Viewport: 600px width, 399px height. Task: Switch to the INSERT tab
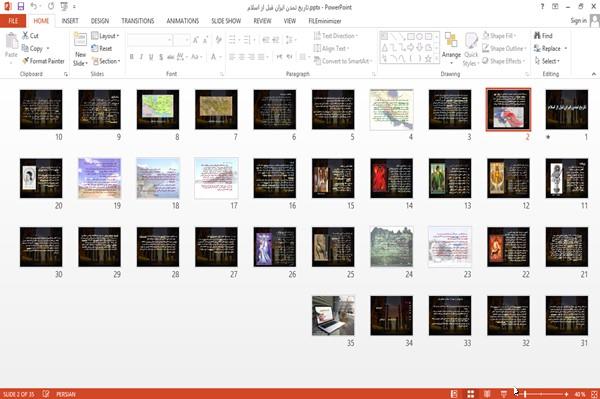coord(70,21)
